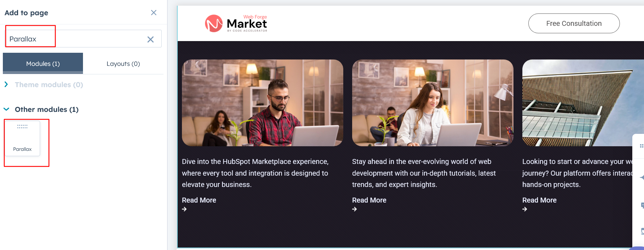Click the arrow icon below first Read More
The width and height of the screenshot is (644, 250).
tap(184, 209)
